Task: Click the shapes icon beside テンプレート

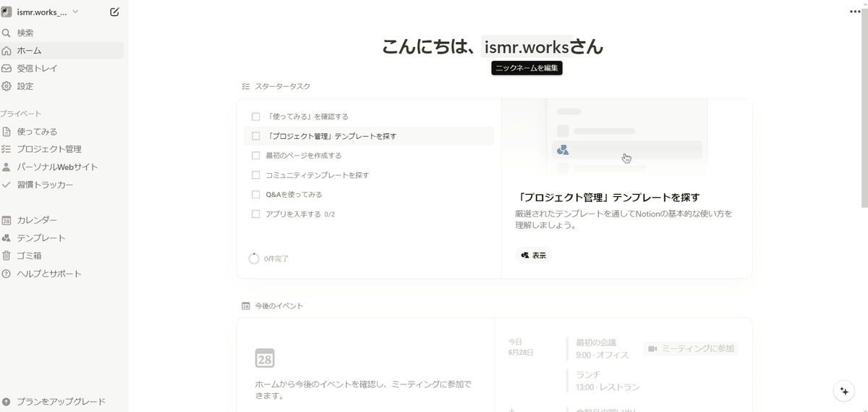Action: coord(7,238)
